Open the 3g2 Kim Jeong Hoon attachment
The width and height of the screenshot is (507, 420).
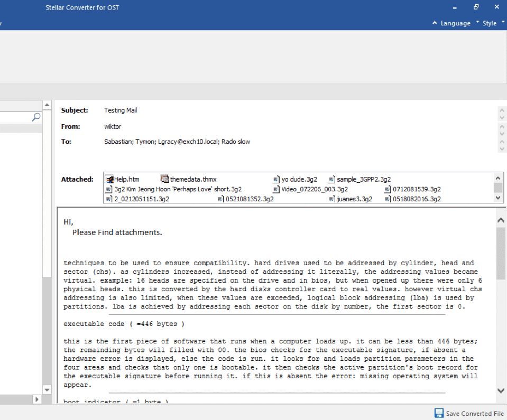pyautogui.click(x=173, y=189)
